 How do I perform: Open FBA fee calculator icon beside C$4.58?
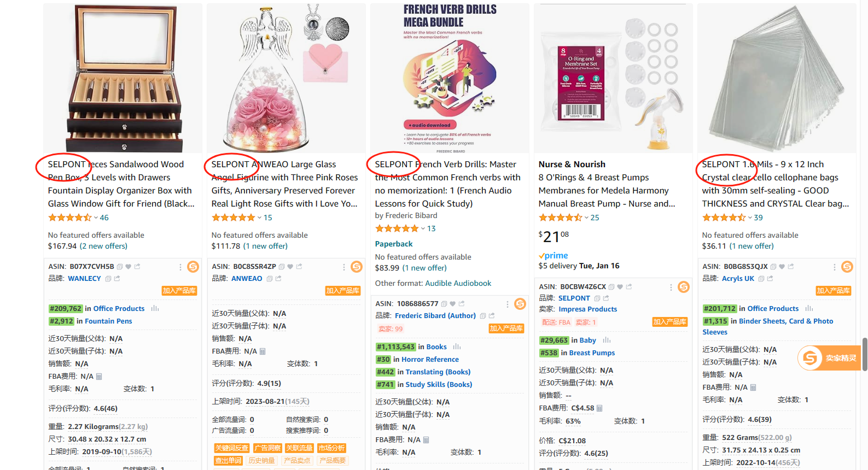[x=599, y=408]
